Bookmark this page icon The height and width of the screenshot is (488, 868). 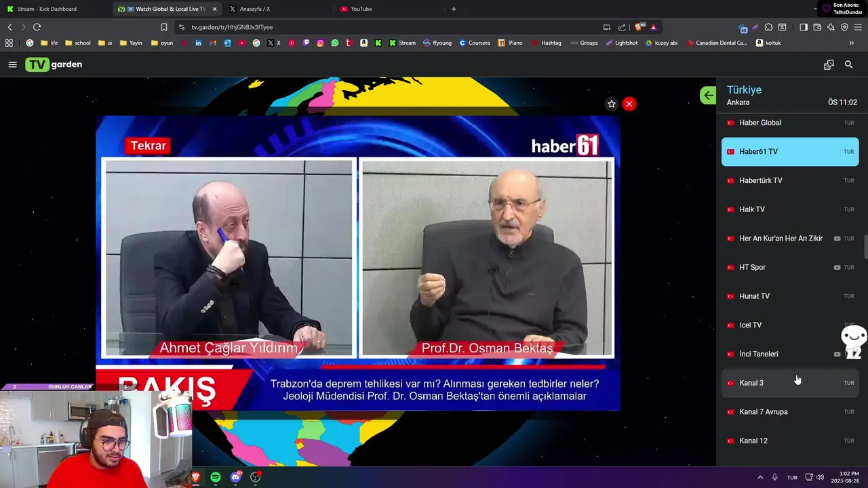click(x=163, y=27)
